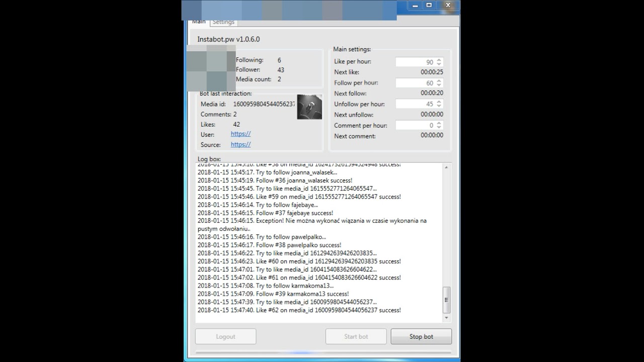
Task: Click the Media id number 1600959804544056237
Action: [264, 104]
